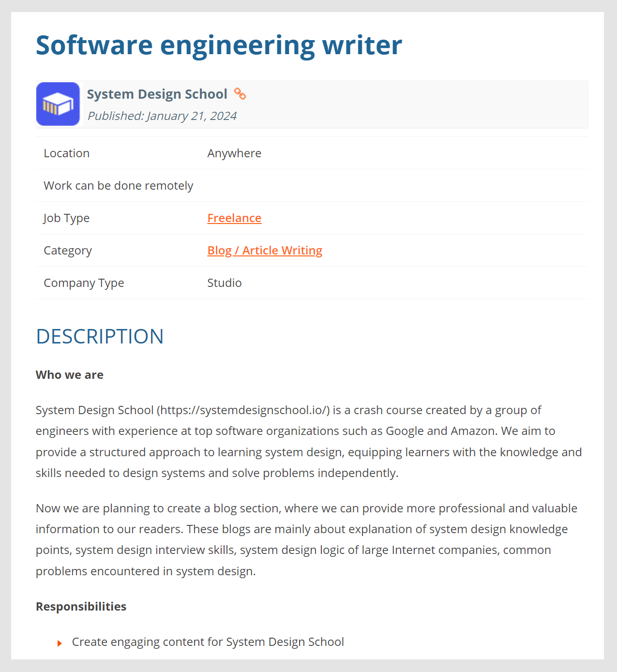
Task: Click the Location row label
Action: pos(66,153)
